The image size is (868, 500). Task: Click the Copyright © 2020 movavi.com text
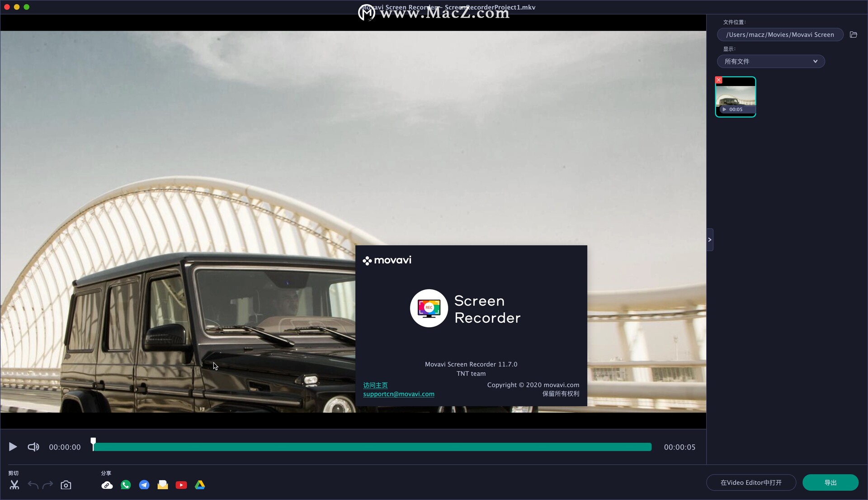(x=533, y=385)
